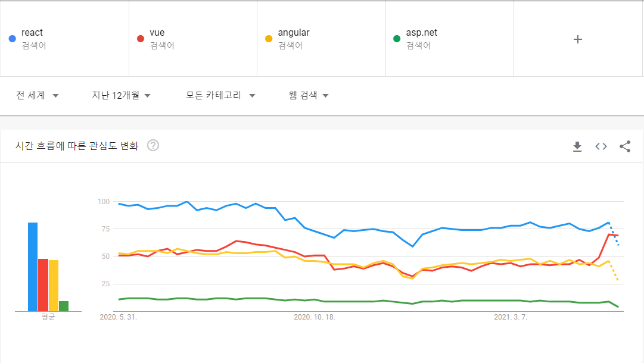Viewport: 644px width, 363px height.
Task: Select the vue search term
Action: point(157,32)
